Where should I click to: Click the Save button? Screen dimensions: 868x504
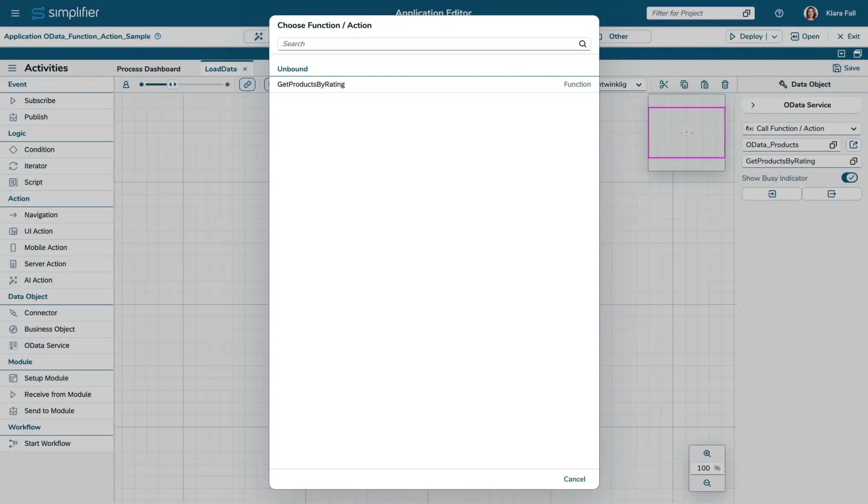tap(846, 68)
